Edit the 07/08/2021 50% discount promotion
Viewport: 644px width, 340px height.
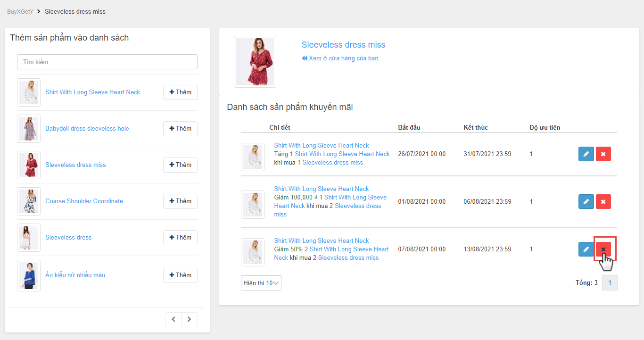(x=586, y=249)
